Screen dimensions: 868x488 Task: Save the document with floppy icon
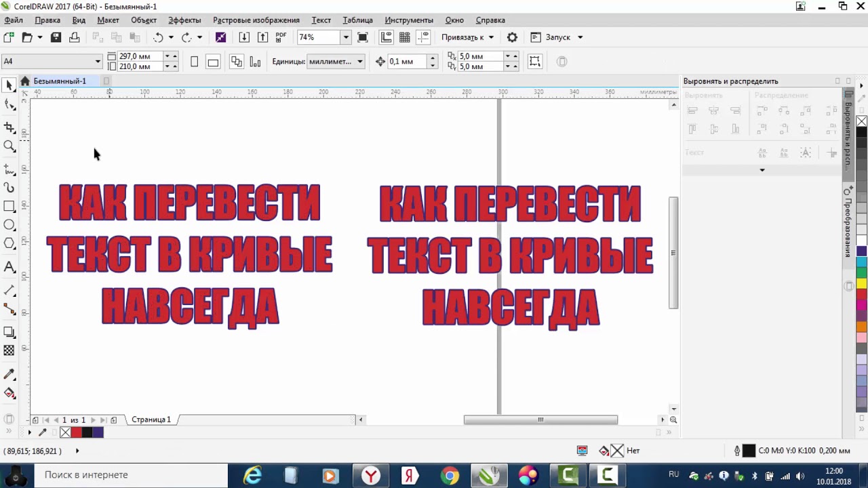(56, 37)
